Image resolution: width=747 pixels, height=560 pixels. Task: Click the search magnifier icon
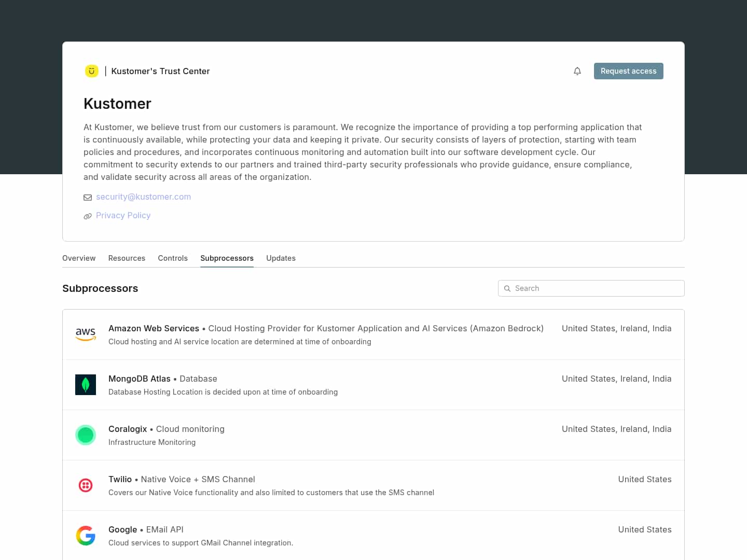point(507,288)
